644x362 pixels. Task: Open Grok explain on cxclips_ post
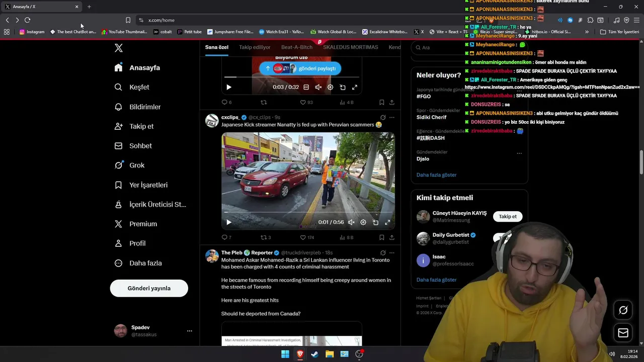click(x=383, y=117)
